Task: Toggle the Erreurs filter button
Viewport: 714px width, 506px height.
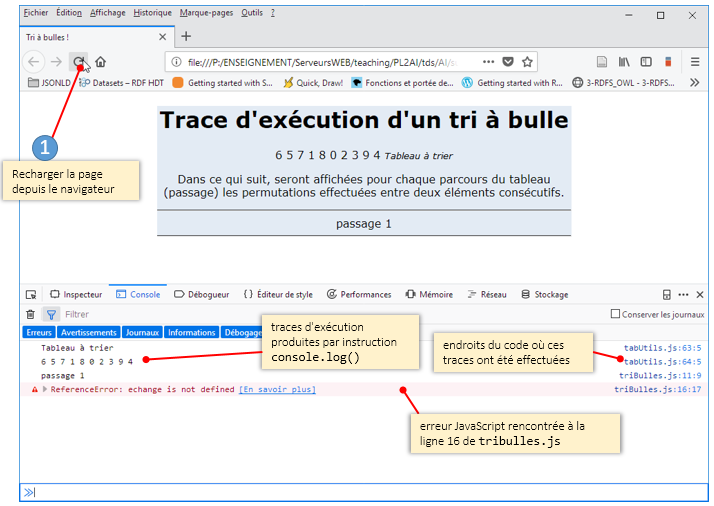Action: click(39, 332)
